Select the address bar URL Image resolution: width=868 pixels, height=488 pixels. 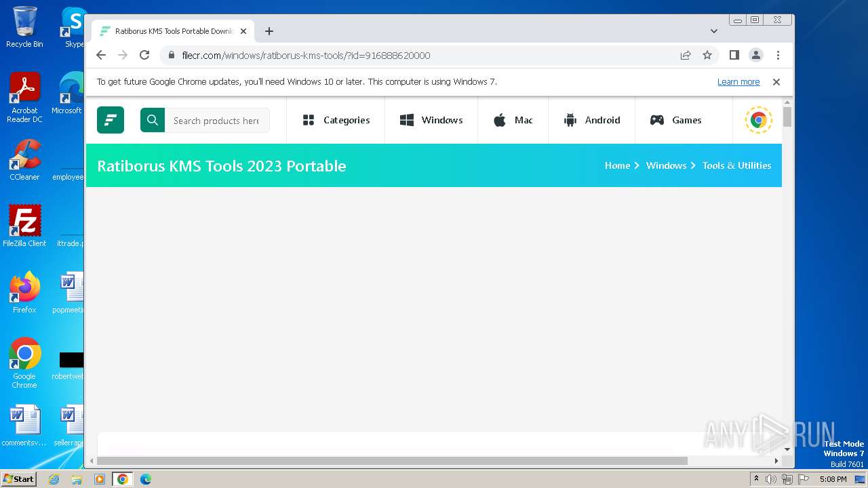pos(306,56)
